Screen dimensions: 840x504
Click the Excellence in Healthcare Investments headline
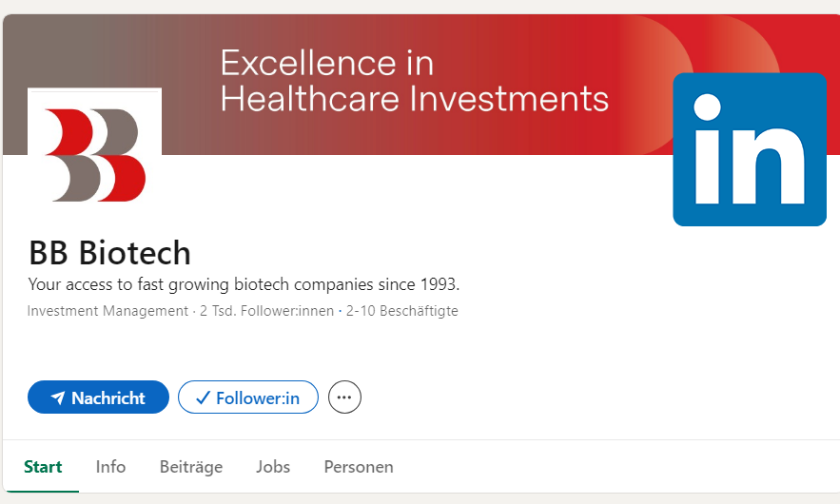coord(414,81)
